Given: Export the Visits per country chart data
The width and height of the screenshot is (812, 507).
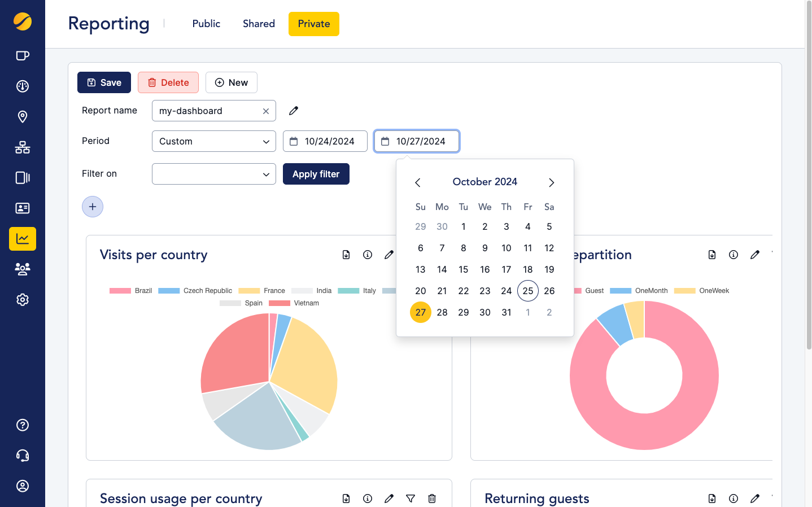Looking at the screenshot, I should point(346,255).
